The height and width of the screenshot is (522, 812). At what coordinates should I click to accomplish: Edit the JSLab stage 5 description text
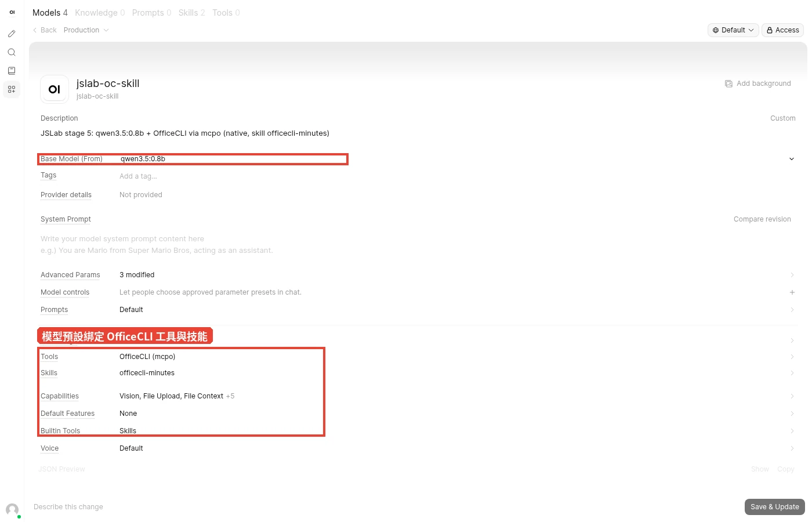[185, 133]
